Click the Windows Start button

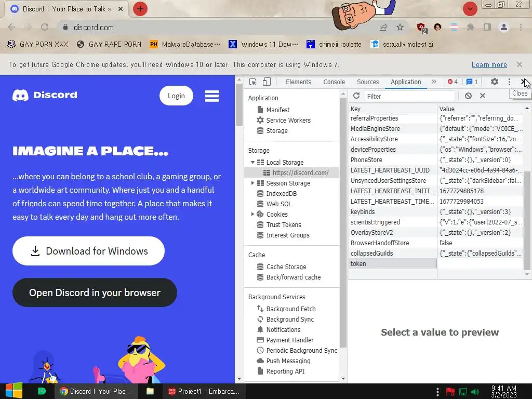pos(14,391)
